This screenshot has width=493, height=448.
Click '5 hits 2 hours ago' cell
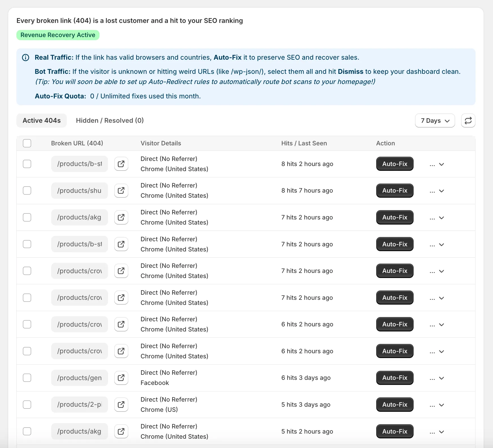coord(307,431)
